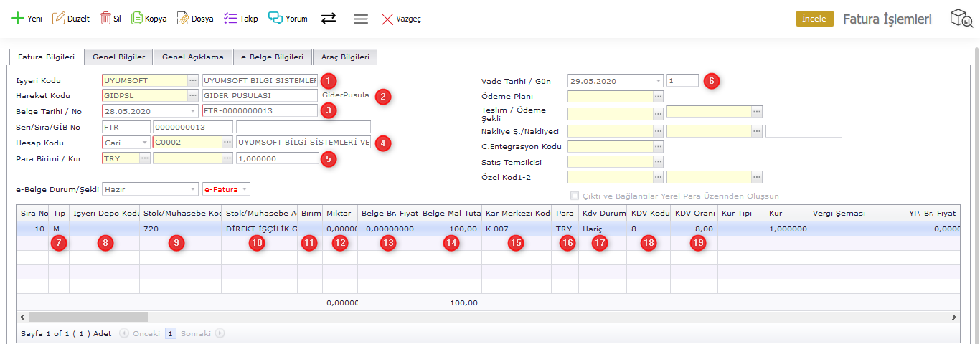This screenshot has width=980, height=344.
Task: Open the e-Belge Durum 'Hazır' dropdown
Action: pyautogui.click(x=193, y=189)
